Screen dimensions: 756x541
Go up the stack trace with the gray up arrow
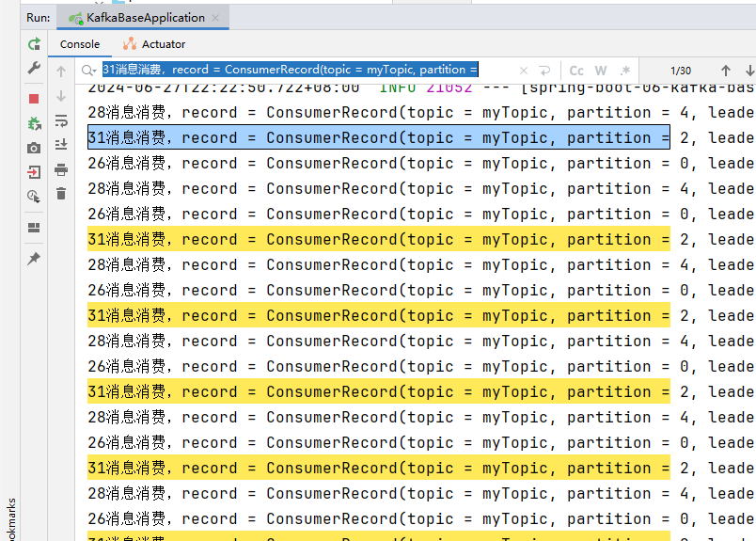pos(61,72)
